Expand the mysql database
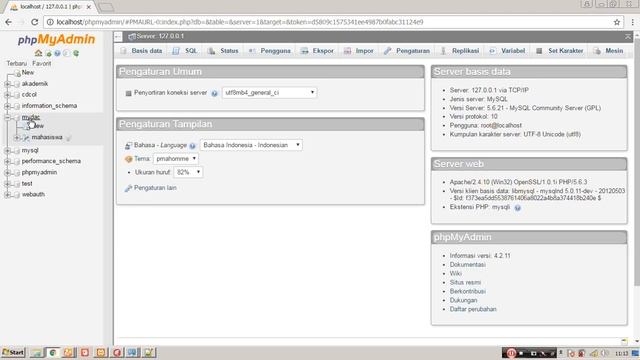The width and height of the screenshot is (640, 360). pyautogui.click(x=7, y=151)
